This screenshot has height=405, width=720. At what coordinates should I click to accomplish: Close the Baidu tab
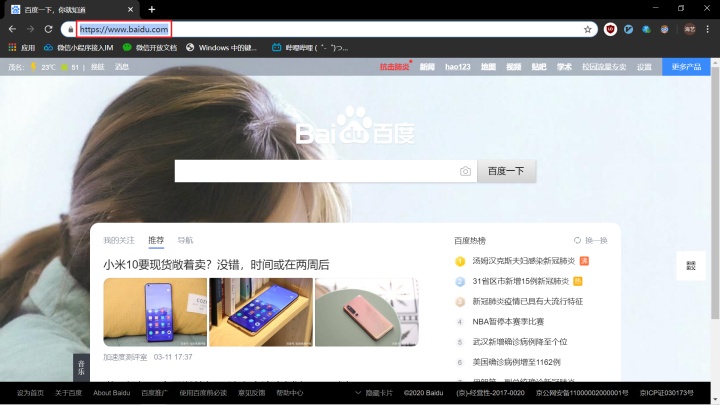point(130,9)
